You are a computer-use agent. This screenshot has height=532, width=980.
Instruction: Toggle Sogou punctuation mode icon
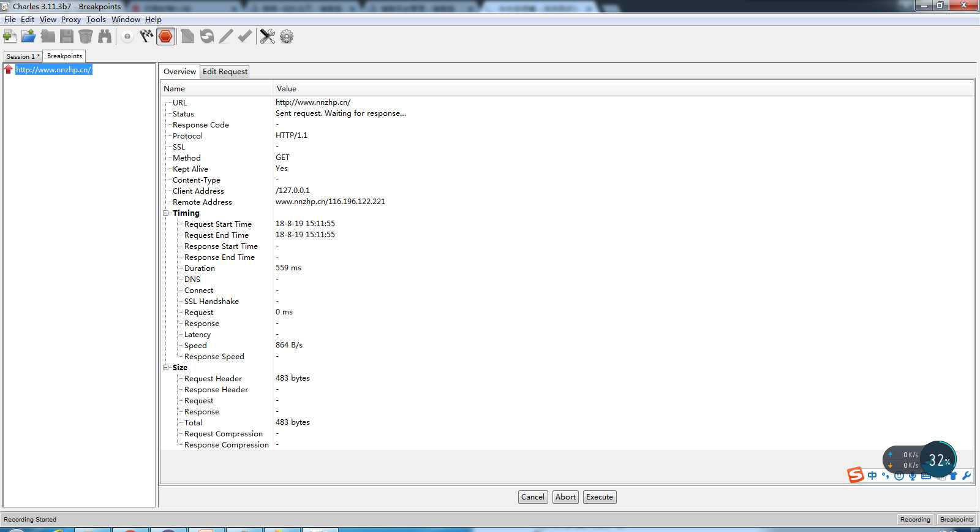[886, 476]
